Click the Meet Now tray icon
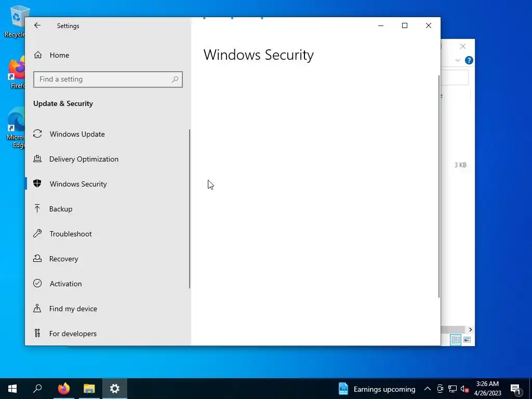 pos(440,389)
